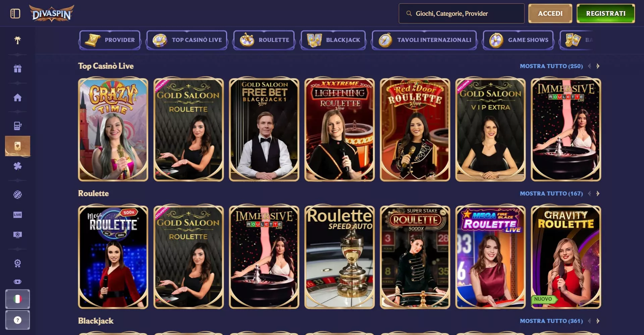Open the Italian flag language selector
The width and height of the screenshot is (644, 335).
click(17, 299)
